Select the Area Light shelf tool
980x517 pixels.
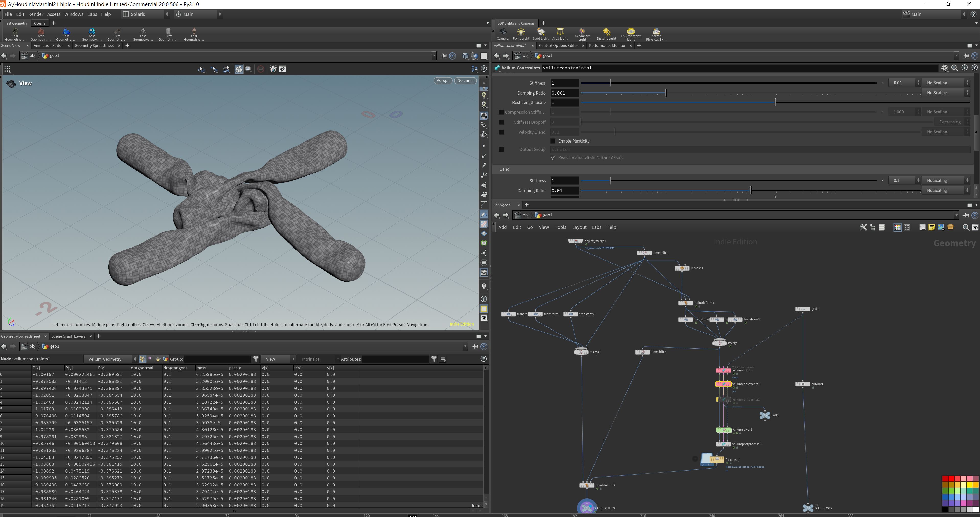(x=560, y=33)
